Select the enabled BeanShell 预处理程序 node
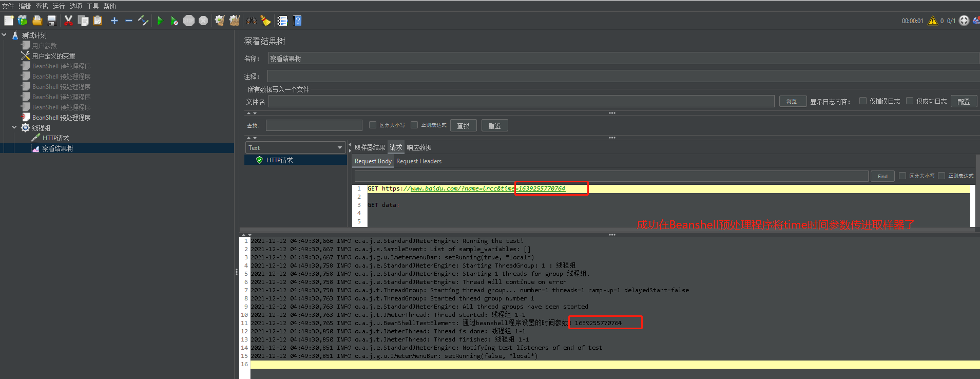980x379 pixels. coord(61,118)
